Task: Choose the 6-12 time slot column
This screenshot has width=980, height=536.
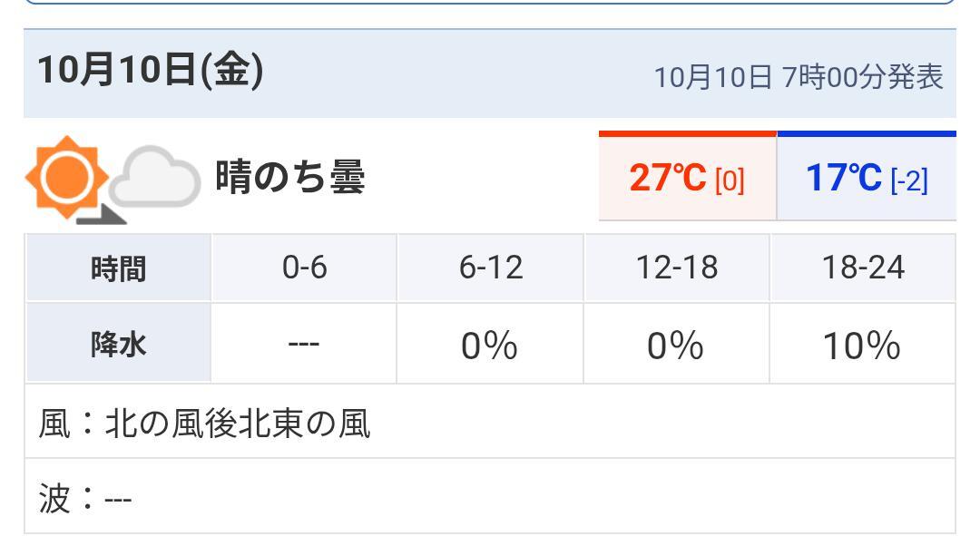Action: (490, 268)
